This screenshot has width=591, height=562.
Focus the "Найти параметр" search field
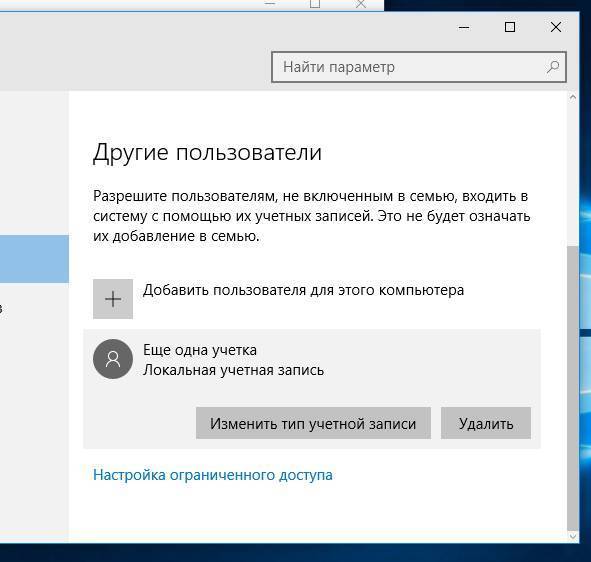click(418, 67)
